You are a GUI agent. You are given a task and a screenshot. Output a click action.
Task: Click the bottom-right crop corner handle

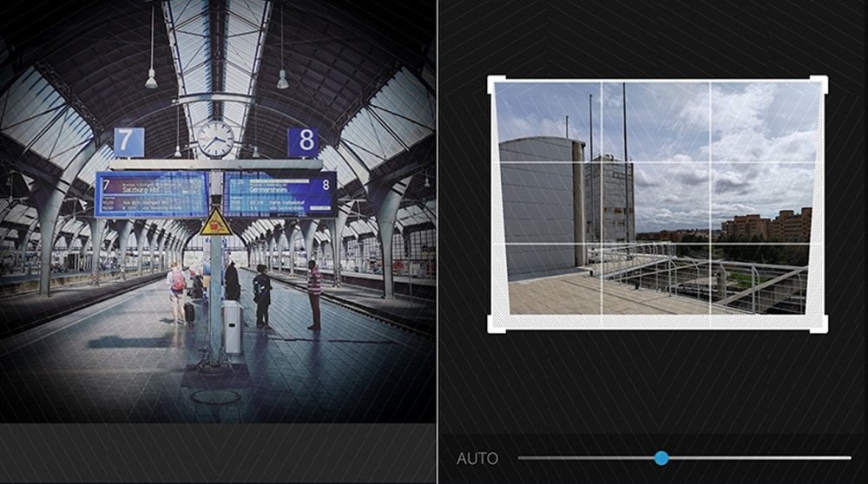(x=819, y=324)
